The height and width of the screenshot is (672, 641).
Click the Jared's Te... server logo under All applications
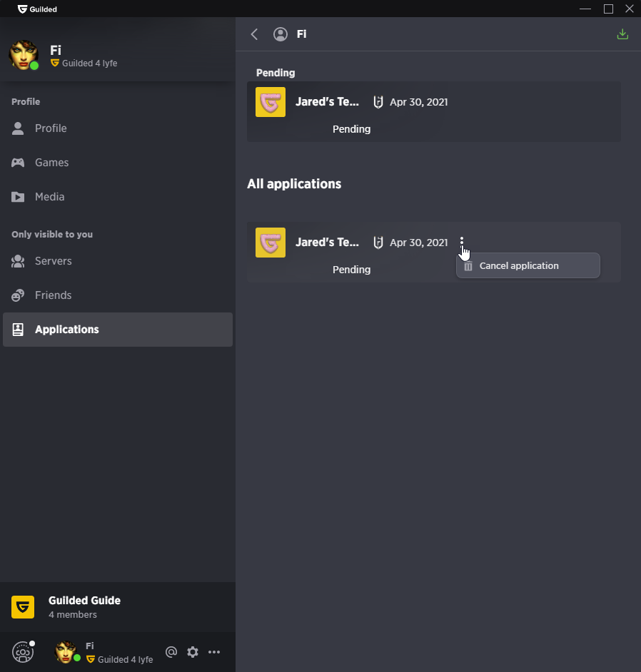270,243
